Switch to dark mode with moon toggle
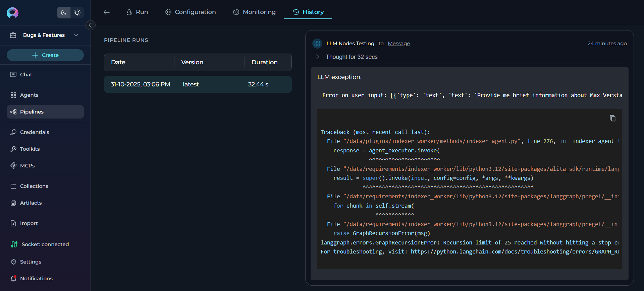The width and height of the screenshot is (644, 291). tap(64, 13)
